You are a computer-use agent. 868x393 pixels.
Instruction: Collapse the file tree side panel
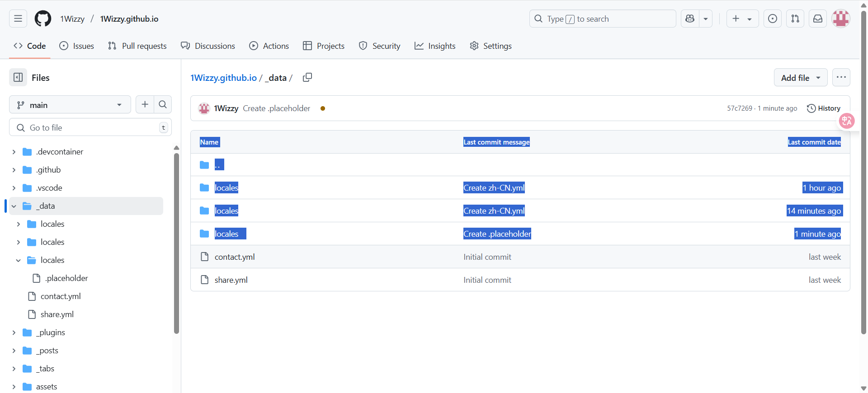tap(18, 77)
